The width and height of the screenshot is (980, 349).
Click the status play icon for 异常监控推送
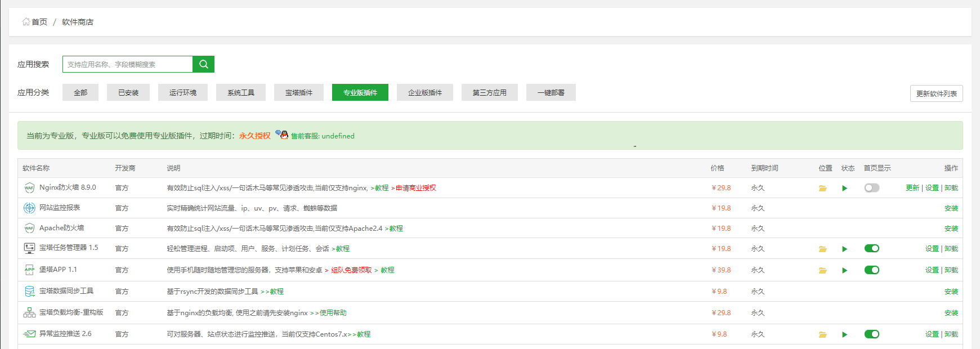click(844, 334)
